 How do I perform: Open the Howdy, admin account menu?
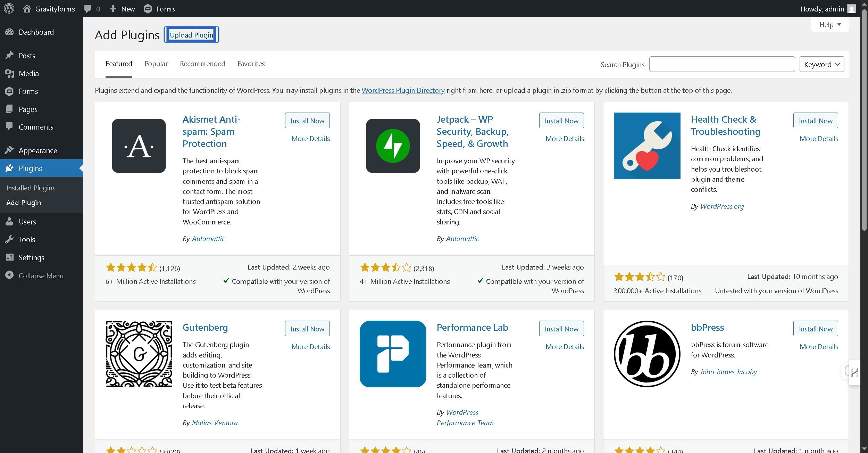coord(828,9)
